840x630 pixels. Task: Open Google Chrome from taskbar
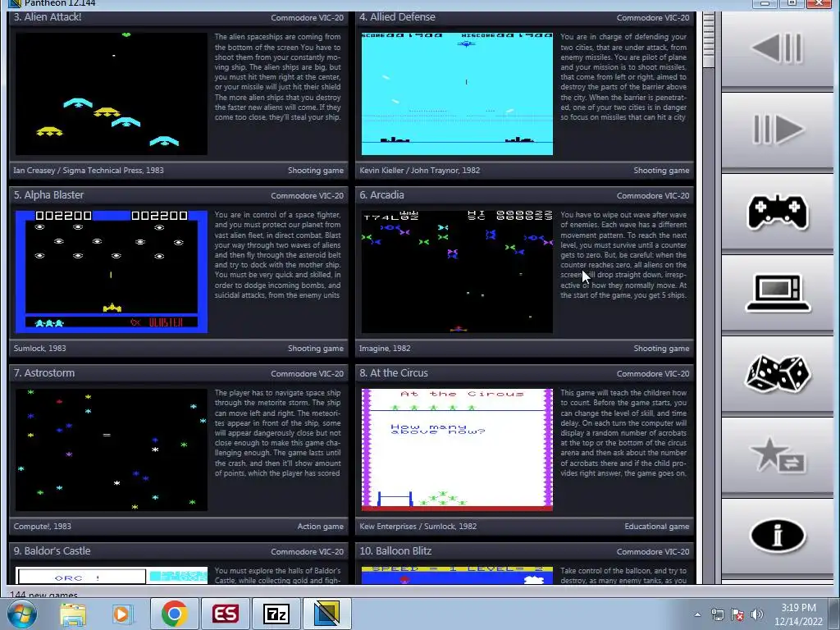pyautogui.click(x=174, y=614)
